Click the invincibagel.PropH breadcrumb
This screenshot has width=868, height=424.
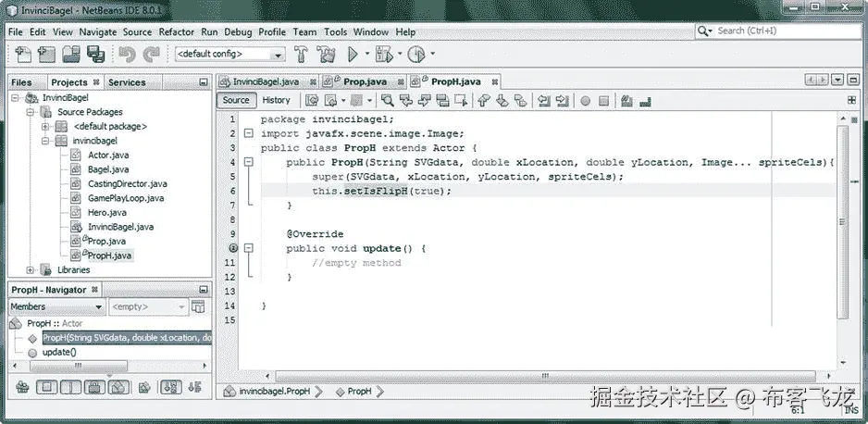tap(274, 392)
